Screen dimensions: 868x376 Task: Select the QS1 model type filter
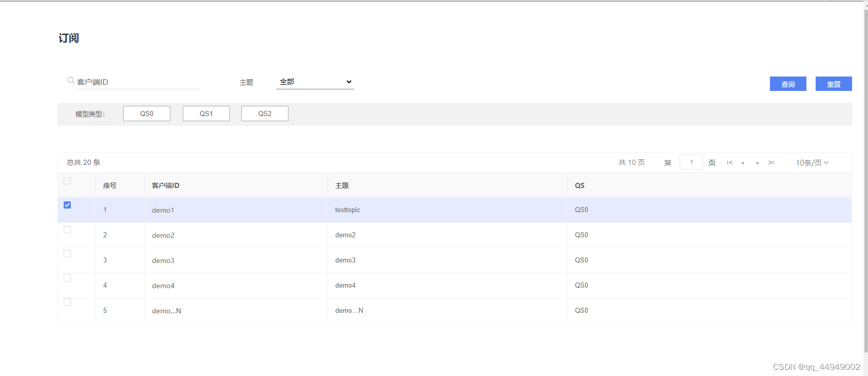pyautogui.click(x=206, y=114)
